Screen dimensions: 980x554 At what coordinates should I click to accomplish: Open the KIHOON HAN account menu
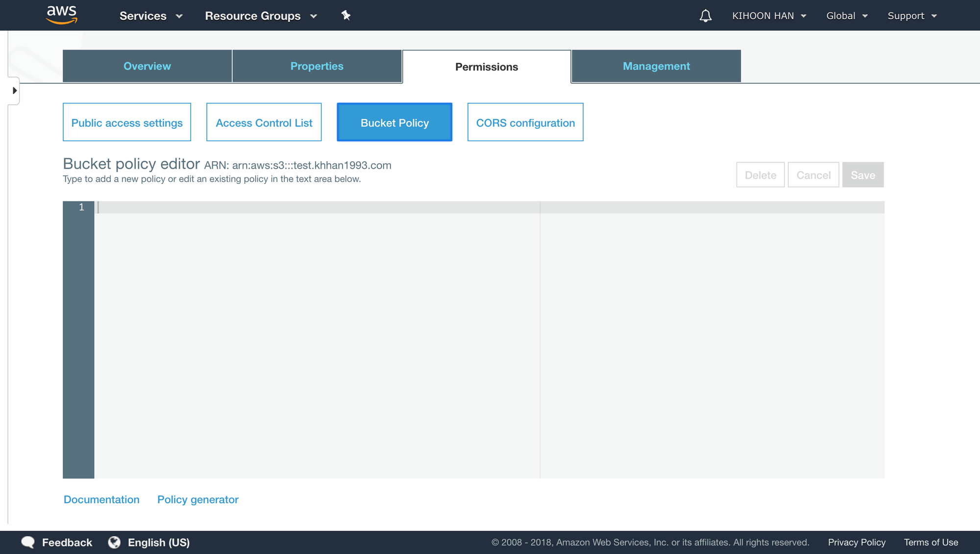tap(769, 16)
